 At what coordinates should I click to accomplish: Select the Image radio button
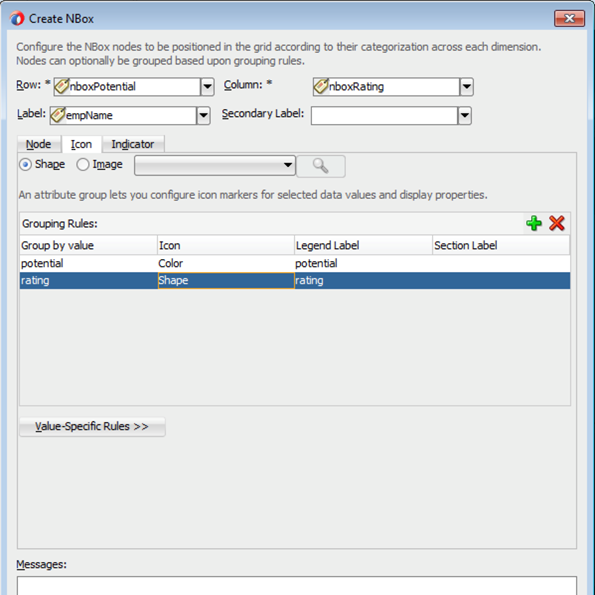[x=83, y=165]
